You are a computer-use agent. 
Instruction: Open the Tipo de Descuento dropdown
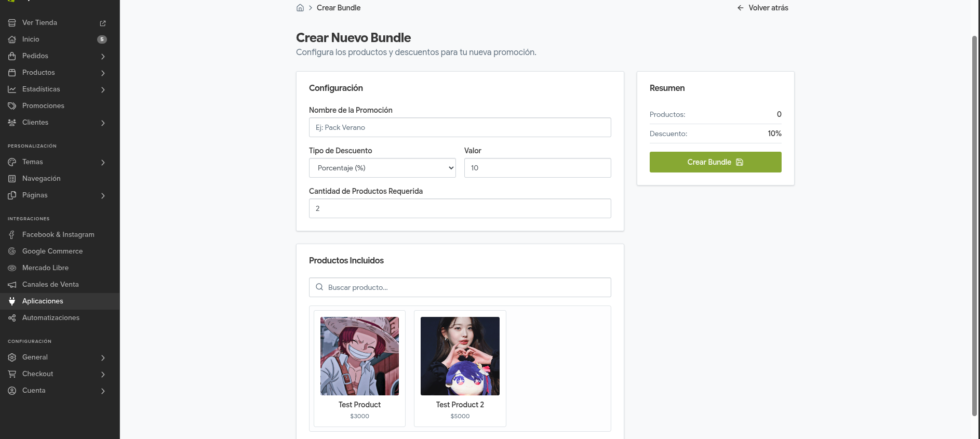382,167
